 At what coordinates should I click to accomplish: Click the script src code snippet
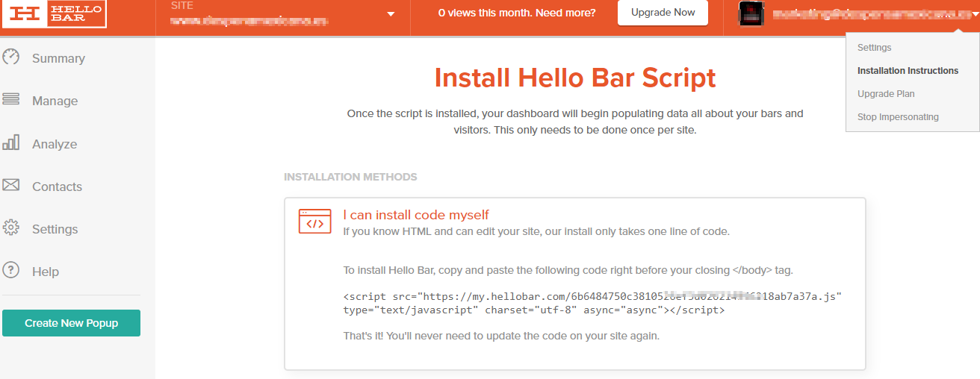point(592,303)
